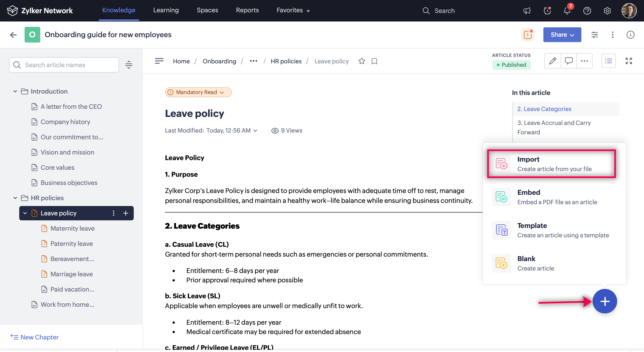The image size is (644, 352).
Task: Enter fullscreen using expand icon
Action: 629,61
